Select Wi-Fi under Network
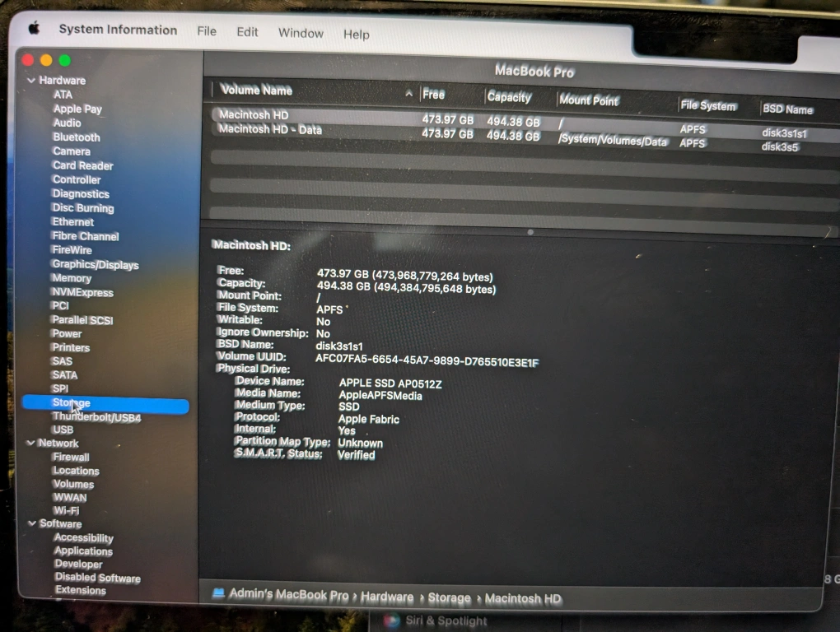The image size is (840, 632). [66, 511]
